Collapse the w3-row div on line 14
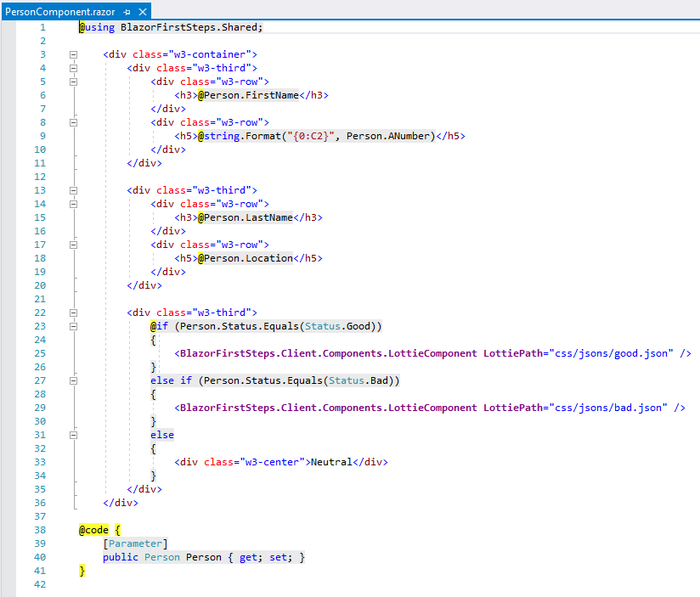700x597 pixels. coord(74,204)
